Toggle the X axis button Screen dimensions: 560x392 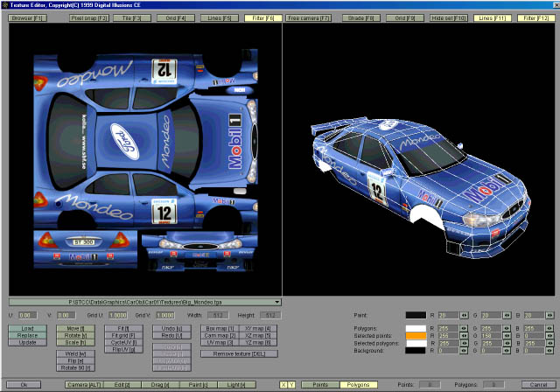click(x=283, y=384)
